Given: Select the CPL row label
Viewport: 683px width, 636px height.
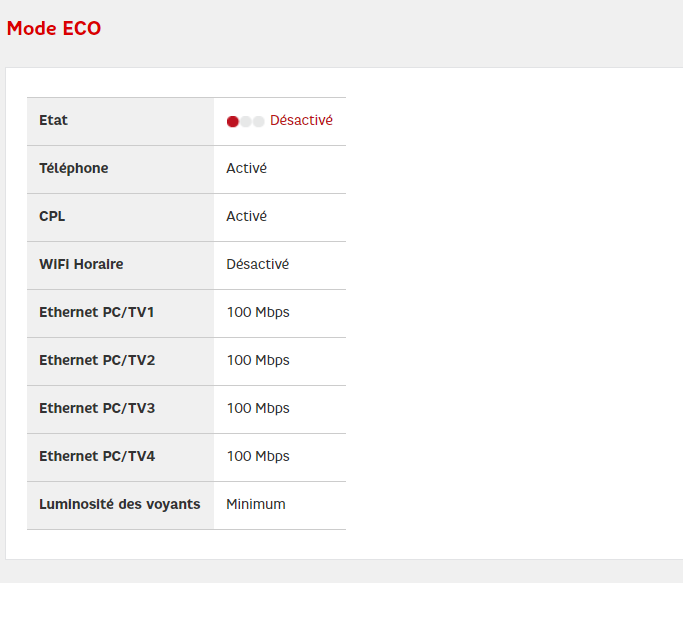Looking at the screenshot, I should (52, 216).
